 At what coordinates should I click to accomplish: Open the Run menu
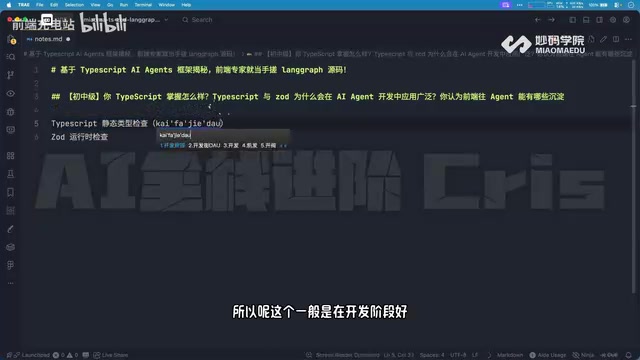pos(124,5)
